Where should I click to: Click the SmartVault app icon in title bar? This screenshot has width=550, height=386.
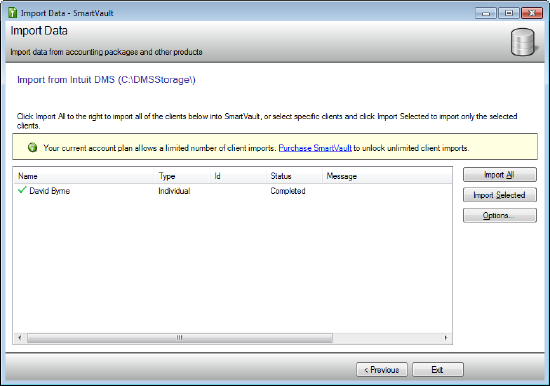point(12,13)
